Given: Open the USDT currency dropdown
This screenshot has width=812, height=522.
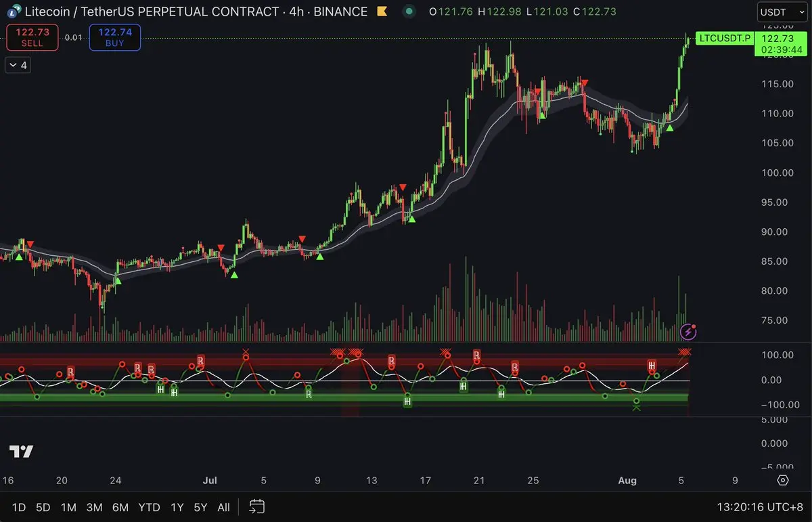Looking at the screenshot, I should pyautogui.click(x=782, y=12).
